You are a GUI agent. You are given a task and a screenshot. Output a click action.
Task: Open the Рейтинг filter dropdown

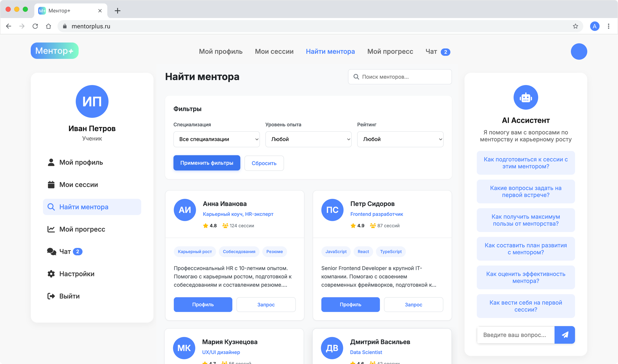tap(400, 139)
